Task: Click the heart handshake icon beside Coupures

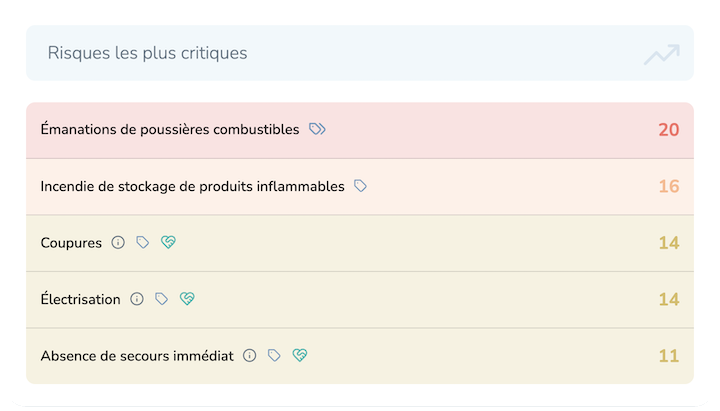Action: (x=168, y=242)
